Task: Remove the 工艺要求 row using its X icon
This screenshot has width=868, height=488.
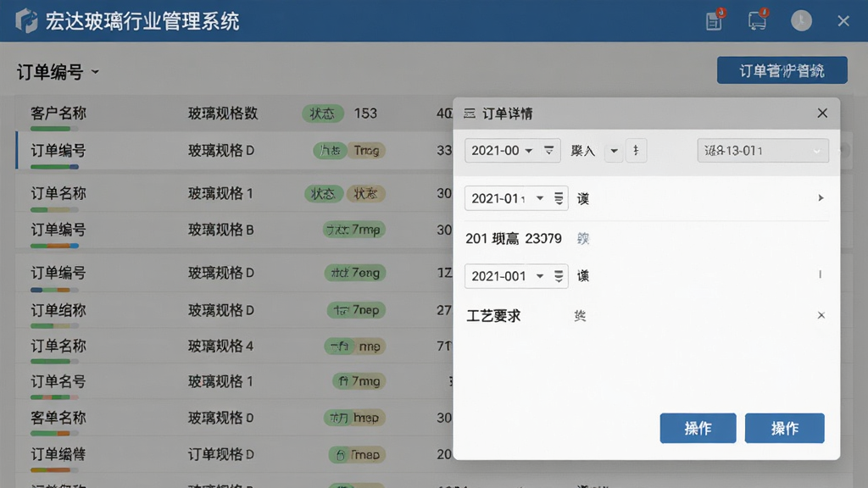Action: tap(821, 315)
